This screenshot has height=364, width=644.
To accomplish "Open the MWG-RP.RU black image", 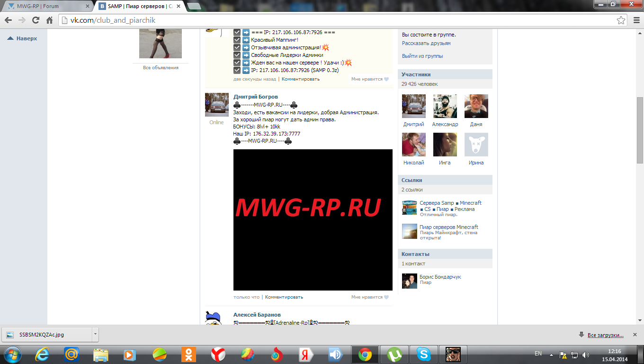I will (x=313, y=220).
